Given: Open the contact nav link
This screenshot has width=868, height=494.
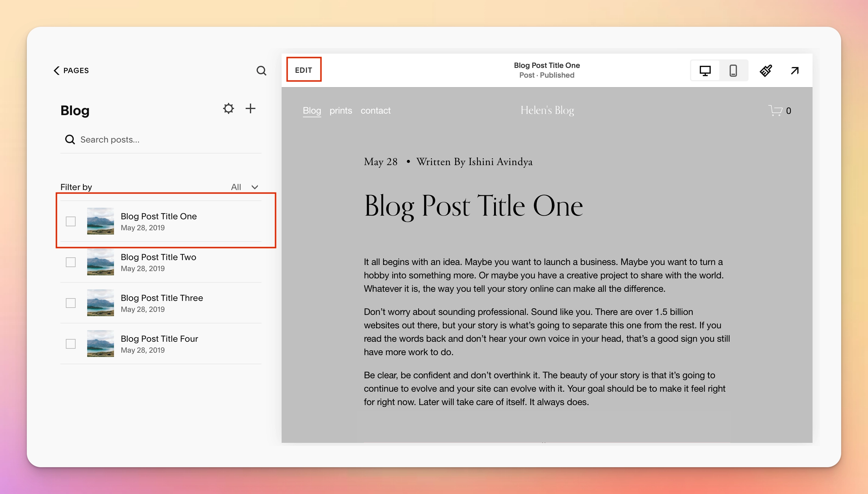Looking at the screenshot, I should coord(375,111).
